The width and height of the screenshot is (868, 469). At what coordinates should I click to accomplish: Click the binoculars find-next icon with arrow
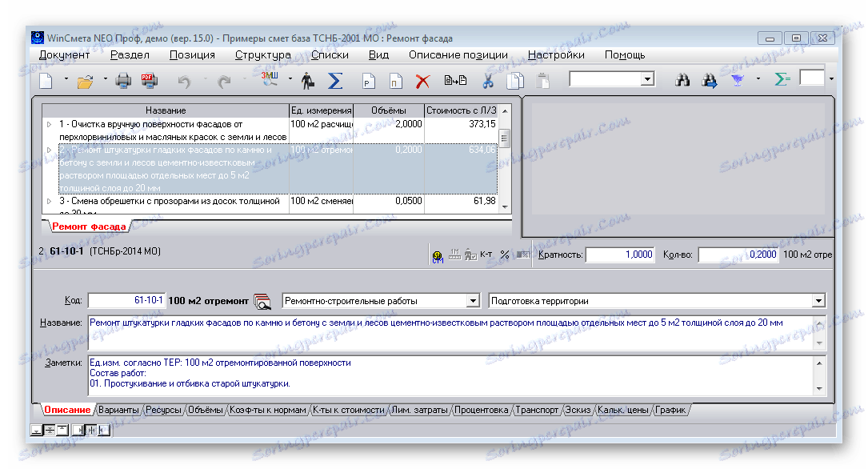(709, 82)
